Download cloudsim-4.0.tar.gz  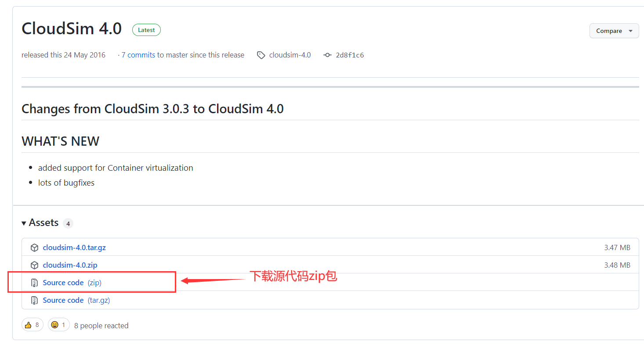coord(74,247)
